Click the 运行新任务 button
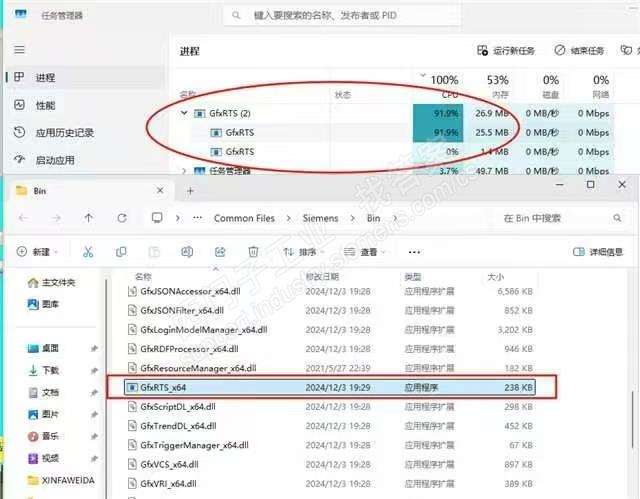This screenshot has width=640, height=499. [507, 50]
